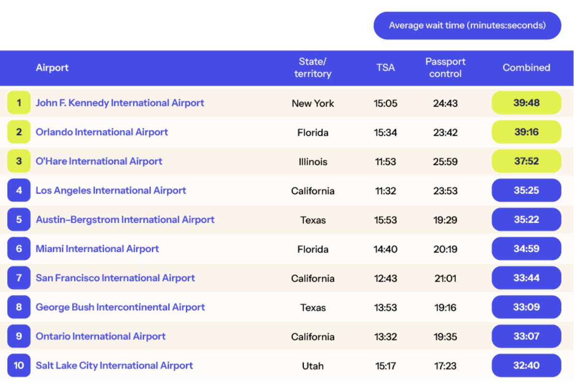Click the blue rank 10 badge
Viewport: 574px width, 392px height.
click(x=19, y=365)
